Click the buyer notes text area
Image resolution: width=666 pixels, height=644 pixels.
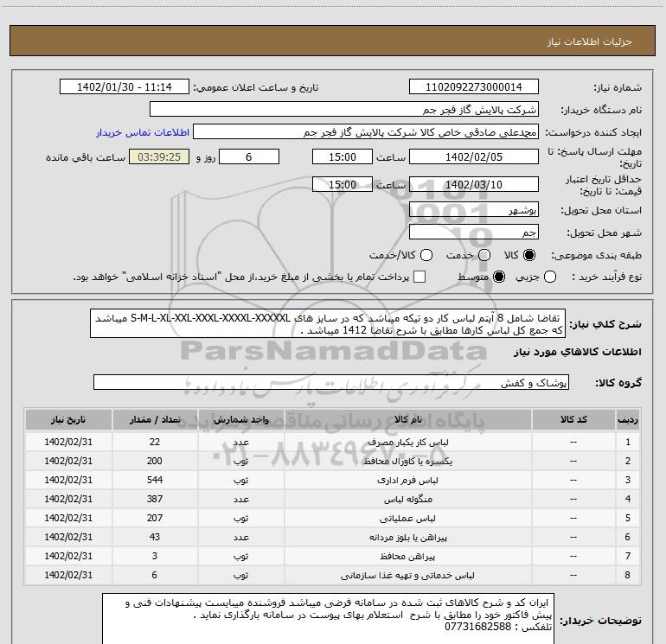328,619
